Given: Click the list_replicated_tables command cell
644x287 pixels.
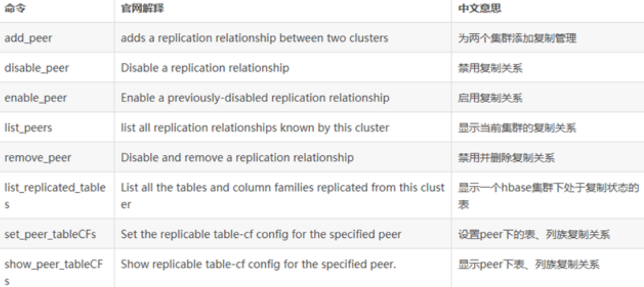Looking at the screenshot, I should pos(54,194).
